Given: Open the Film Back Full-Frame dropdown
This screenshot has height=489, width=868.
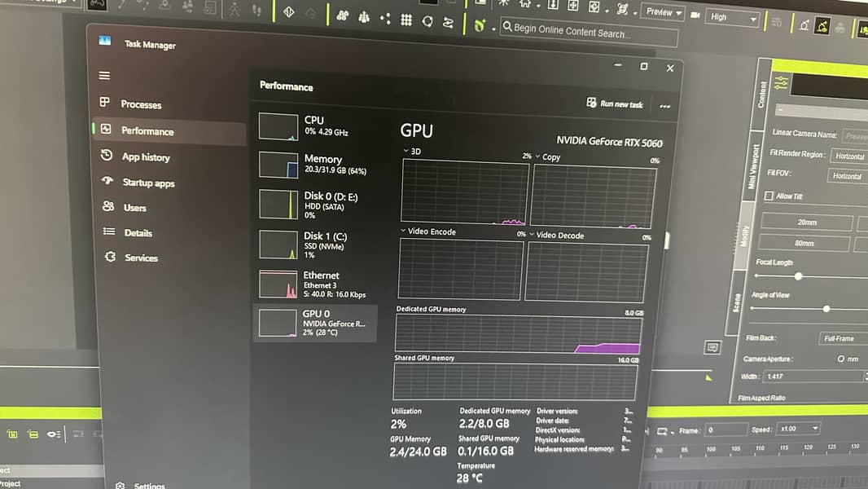Looking at the screenshot, I should point(843,338).
